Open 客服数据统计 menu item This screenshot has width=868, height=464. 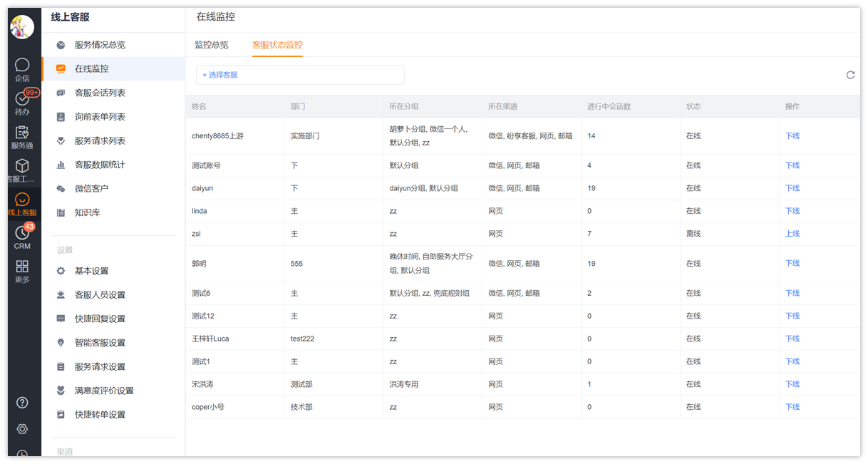113,165
